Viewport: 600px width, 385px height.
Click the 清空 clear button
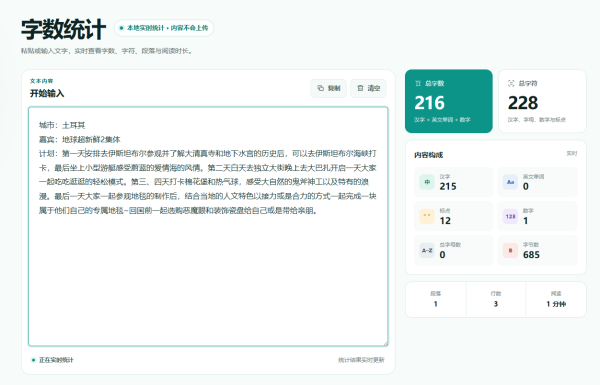(x=368, y=88)
